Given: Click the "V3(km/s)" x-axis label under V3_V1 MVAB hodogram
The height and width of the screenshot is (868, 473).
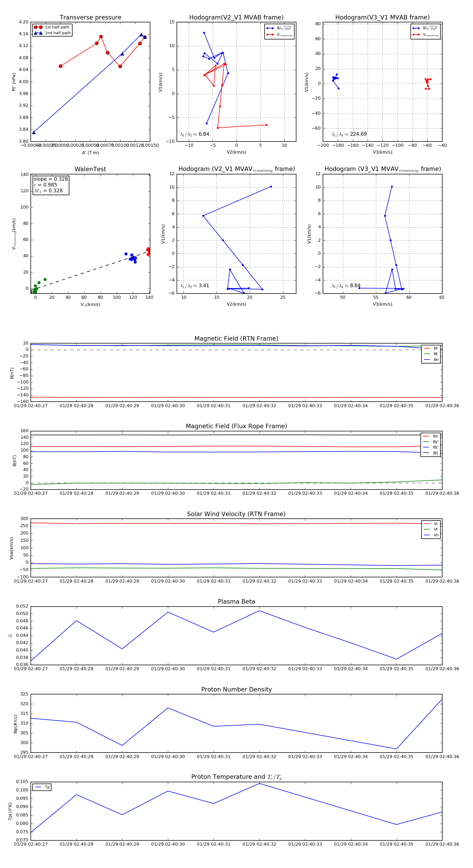Looking at the screenshot, I should tap(382, 152).
